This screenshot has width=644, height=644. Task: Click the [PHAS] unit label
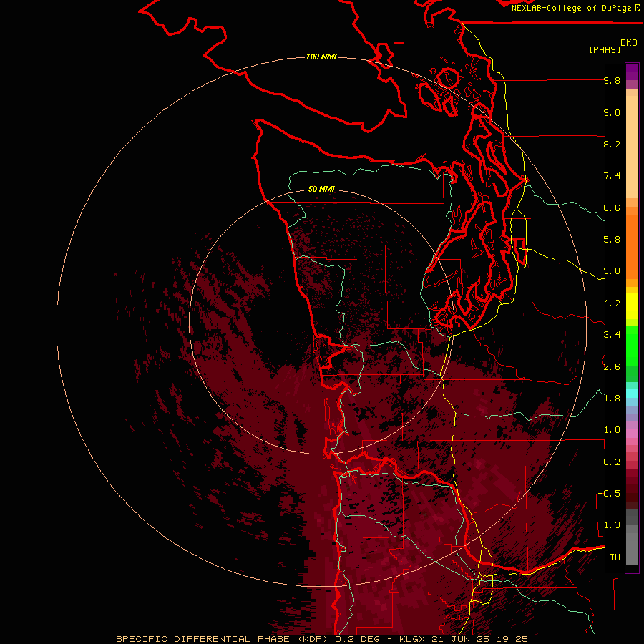pos(605,49)
